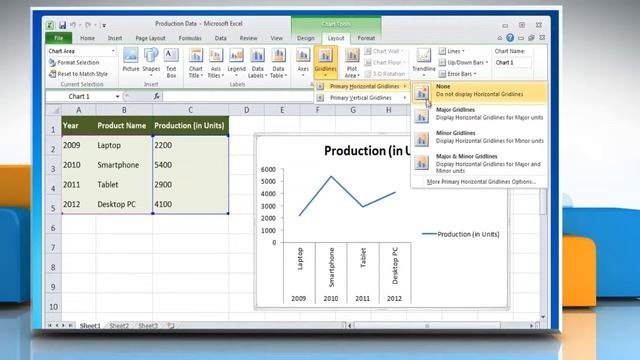
Task: Click the select-all corner of worksheet
Action: (53, 110)
